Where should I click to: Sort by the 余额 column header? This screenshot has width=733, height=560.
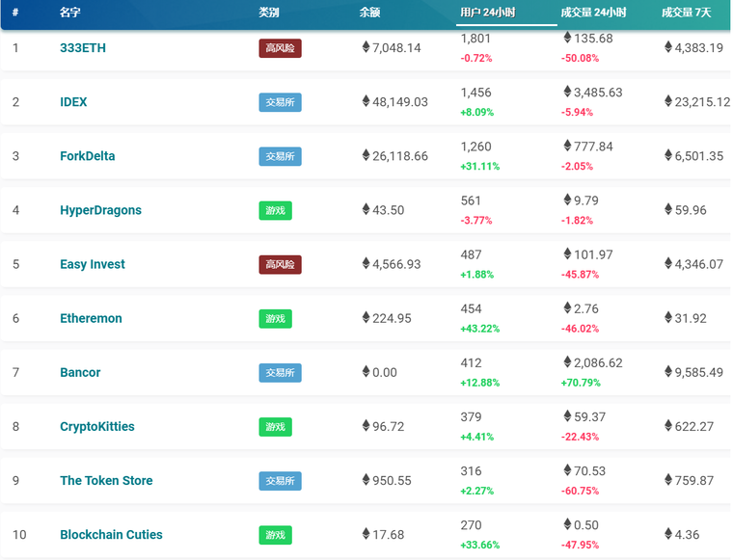(x=369, y=13)
